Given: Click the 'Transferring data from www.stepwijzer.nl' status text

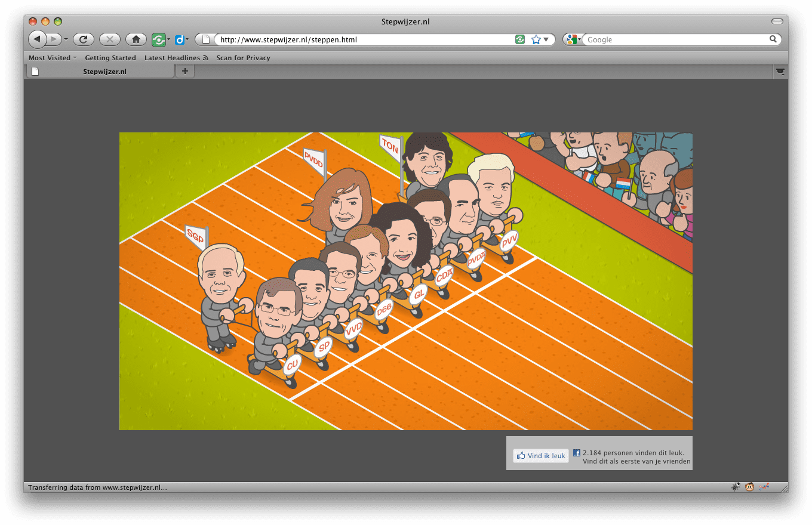Looking at the screenshot, I should pyautogui.click(x=96, y=487).
